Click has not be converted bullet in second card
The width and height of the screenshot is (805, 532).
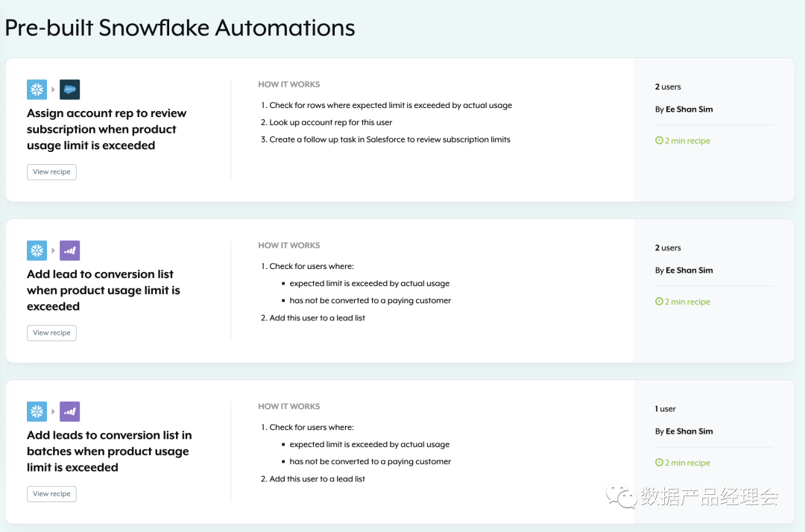point(370,300)
